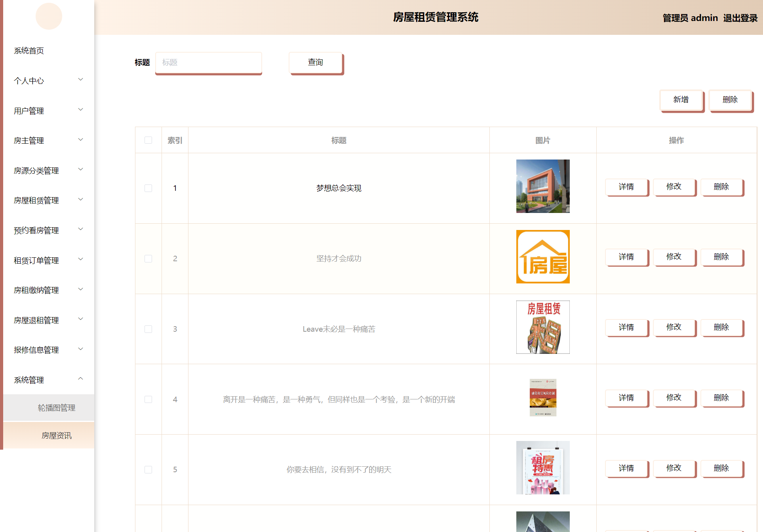This screenshot has height=532, width=763.
Task: Check the checkbox for row 梦想总会实现
Action: (148, 188)
